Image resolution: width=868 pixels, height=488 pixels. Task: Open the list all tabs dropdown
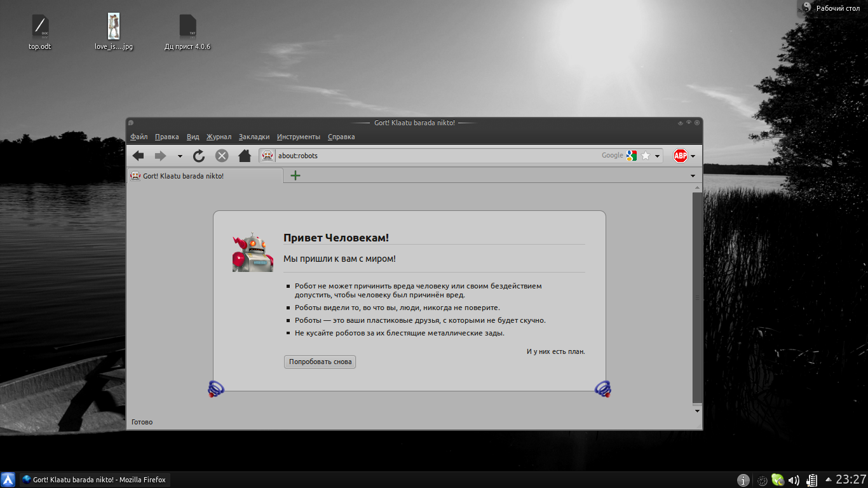(693, 176)
